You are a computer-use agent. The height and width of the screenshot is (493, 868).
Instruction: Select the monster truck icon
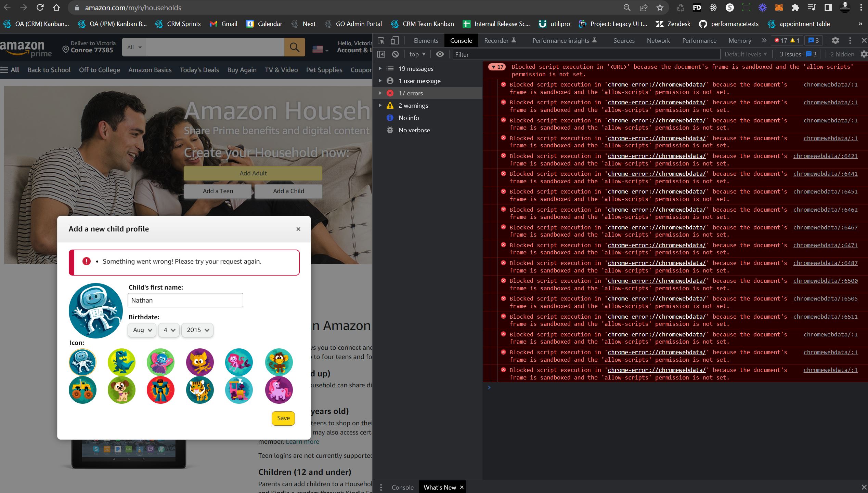click(x=82, y=390)
